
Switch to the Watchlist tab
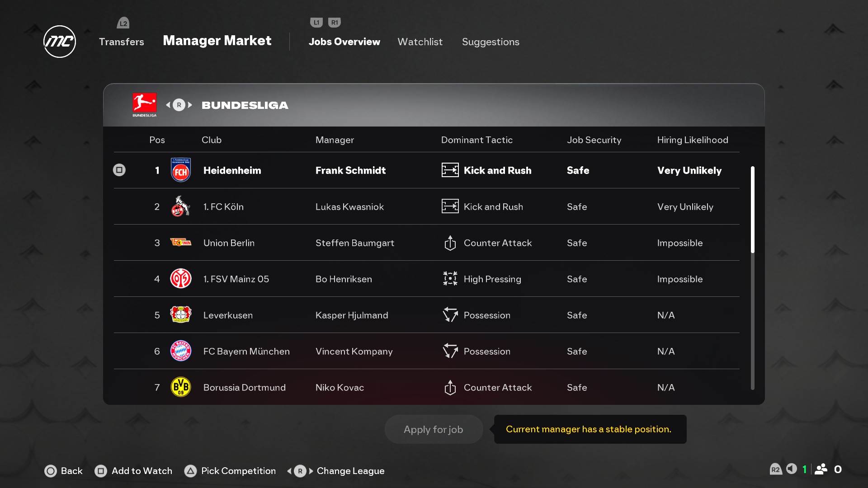420,42
